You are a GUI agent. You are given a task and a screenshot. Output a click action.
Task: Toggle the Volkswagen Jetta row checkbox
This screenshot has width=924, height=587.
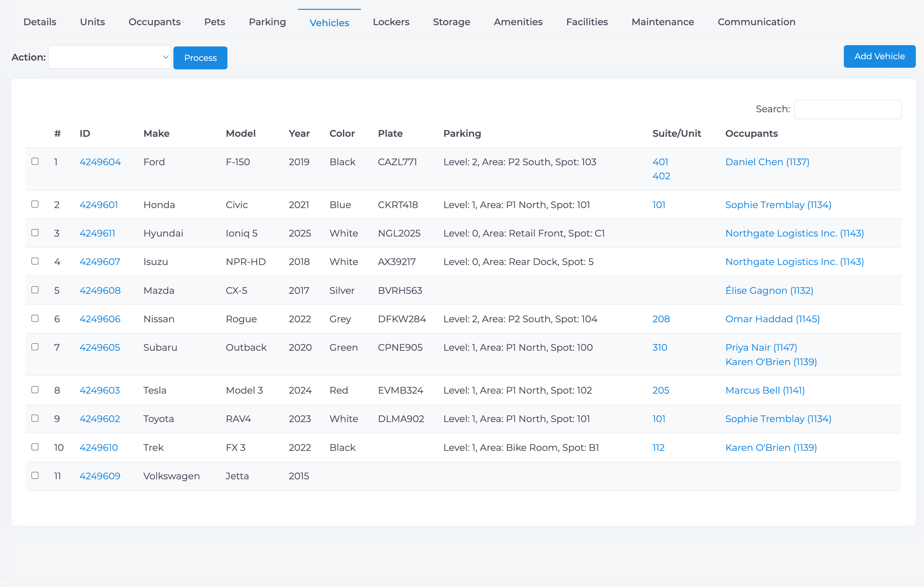35,475
